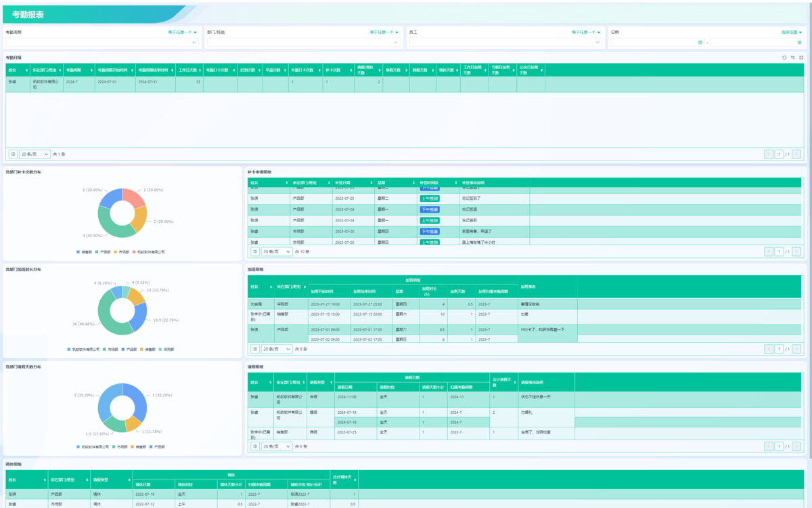The height and width of the screenshot is (508, 812).
Task: Click the column layout icon in 加班明细 footer
Action: [255, 350]
